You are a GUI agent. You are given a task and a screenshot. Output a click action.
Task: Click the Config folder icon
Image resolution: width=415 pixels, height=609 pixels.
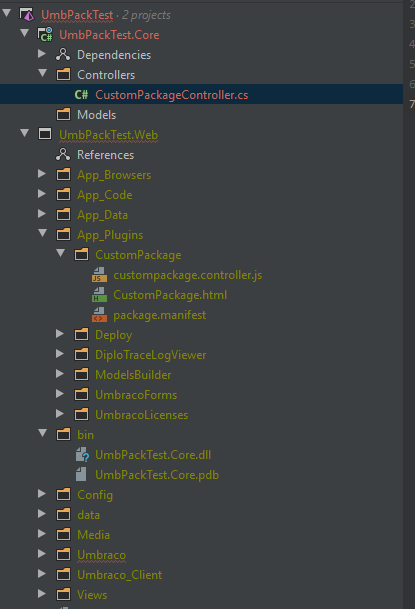click(63, 495)
